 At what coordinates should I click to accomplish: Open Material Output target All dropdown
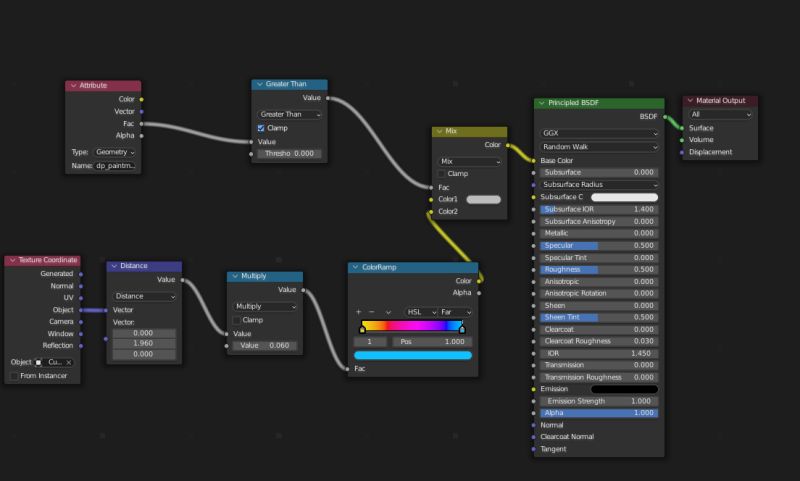[720, 115]
